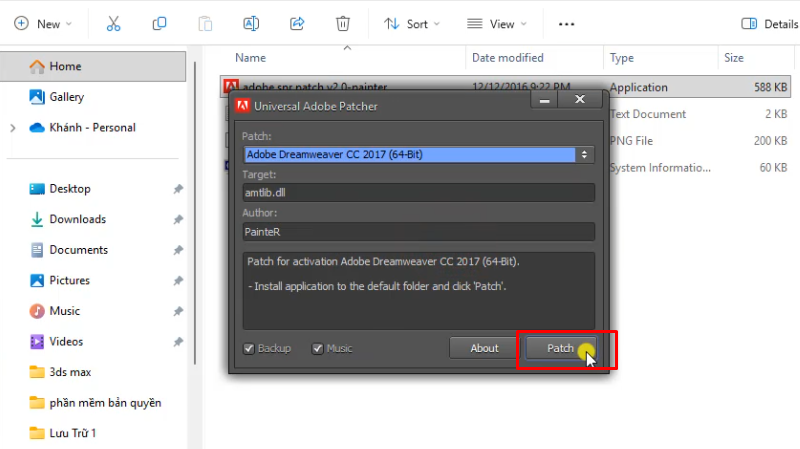800x449 pixels.
Task: Open Pictures quick access folder
Action: (x=69, y=281)
